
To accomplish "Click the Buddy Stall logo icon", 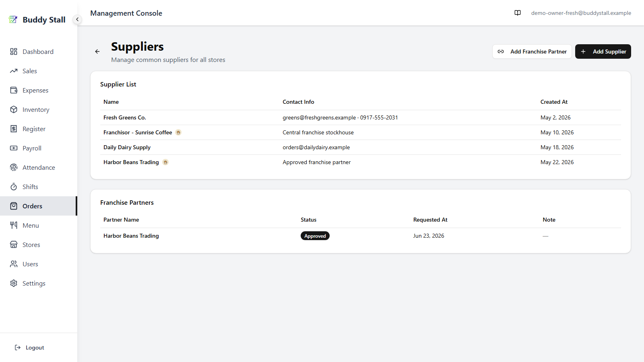I will click(13, 19).
